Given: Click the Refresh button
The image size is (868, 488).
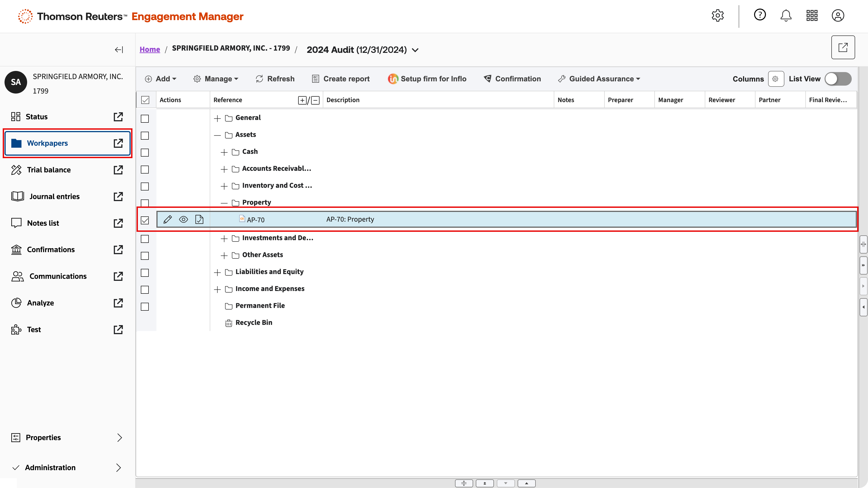Looking at the screenshot, I should click(x=275, y=79).
